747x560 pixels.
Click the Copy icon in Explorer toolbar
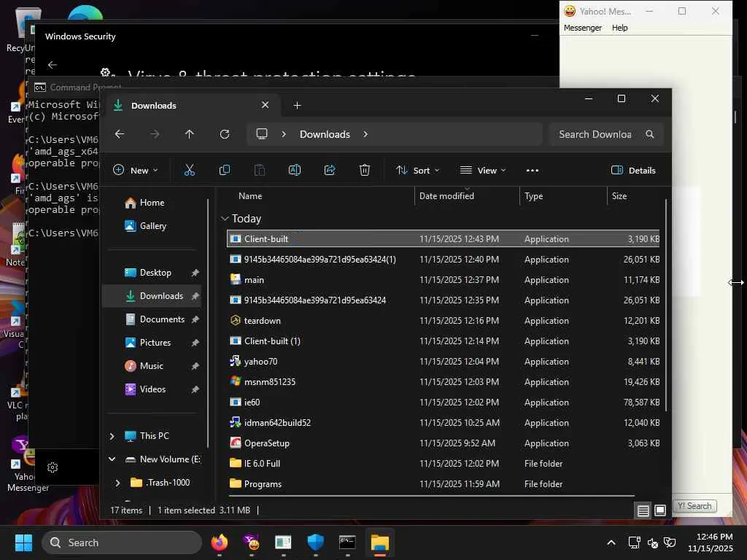click(225, 170)
